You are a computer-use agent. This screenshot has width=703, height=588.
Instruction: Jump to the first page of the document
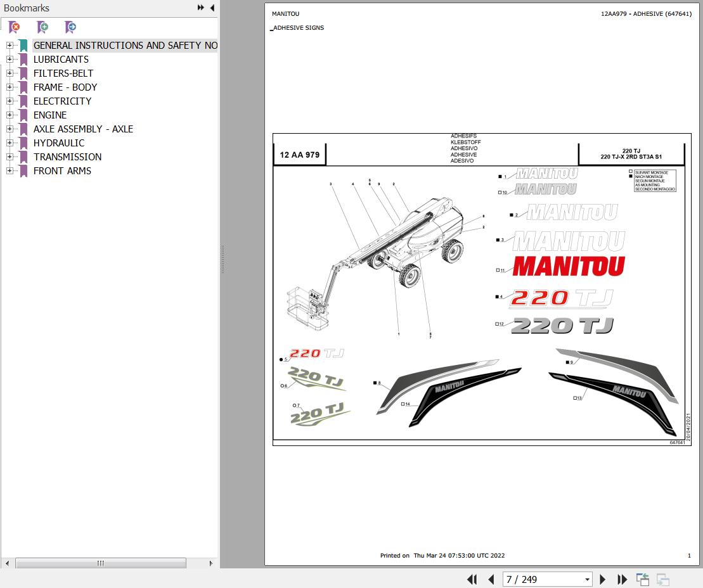click(472, 580)
